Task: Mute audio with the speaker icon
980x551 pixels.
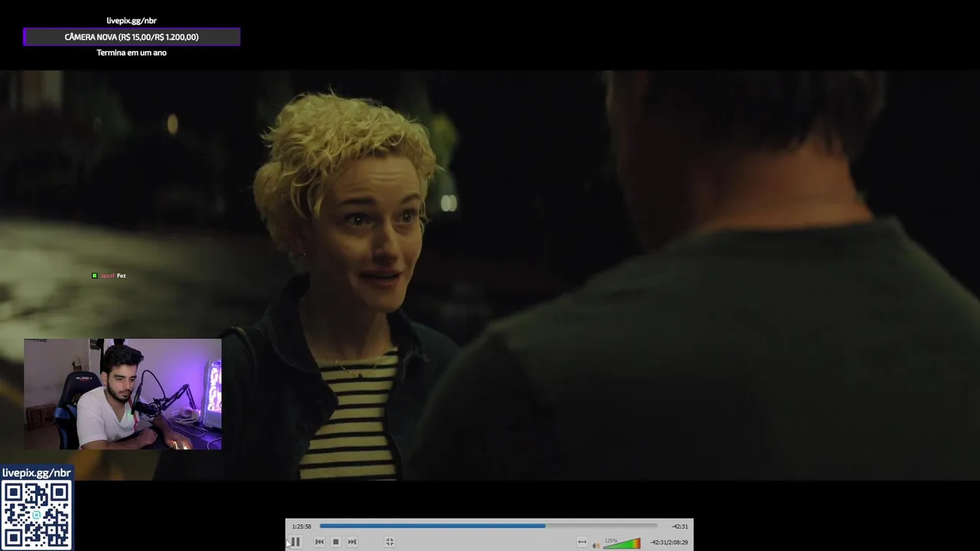Action: (x=596, y=545)
